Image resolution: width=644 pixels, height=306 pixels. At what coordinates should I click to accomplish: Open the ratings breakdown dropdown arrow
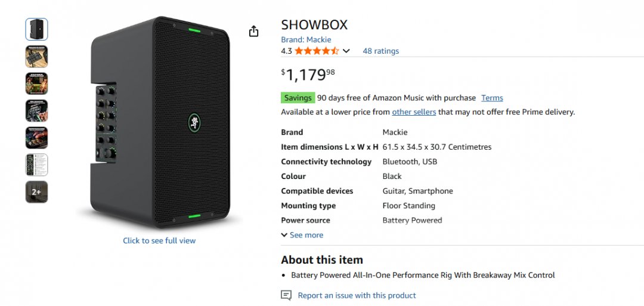click(x=346, y=51)
